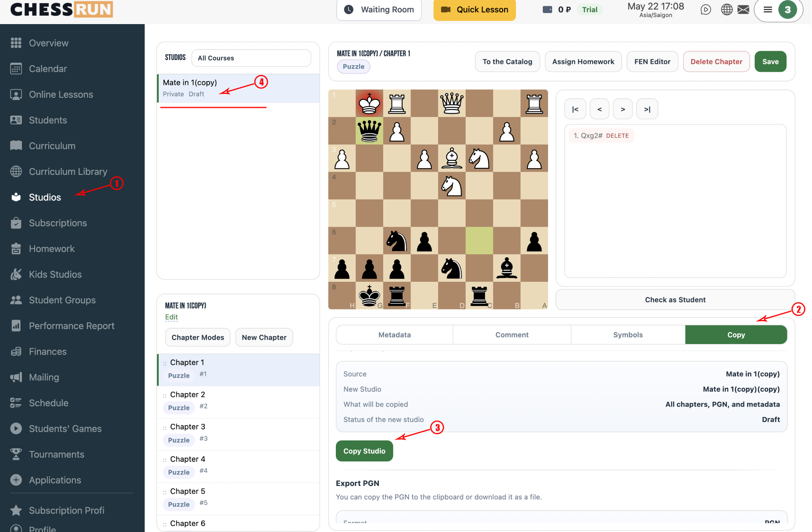Viewport: 812px width, 532px height.
Task: Open Chapter 2 in the chapter list
Action: (239, 402)
